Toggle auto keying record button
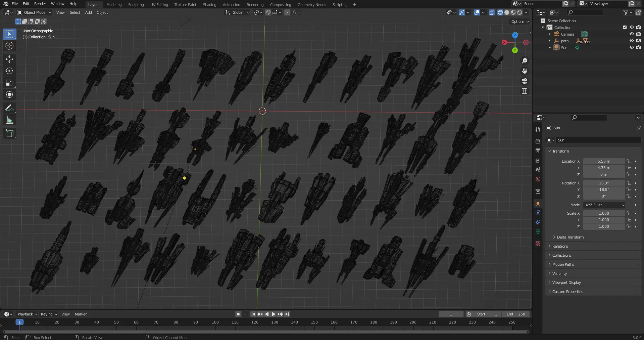The width and height of the screenshot is (644, 340). (x=238, y=314)
